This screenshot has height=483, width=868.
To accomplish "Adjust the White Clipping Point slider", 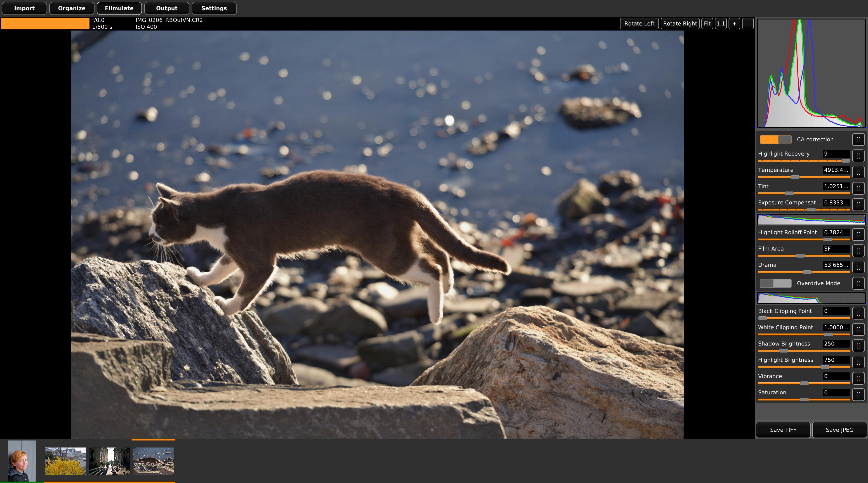I will (804, 334).
